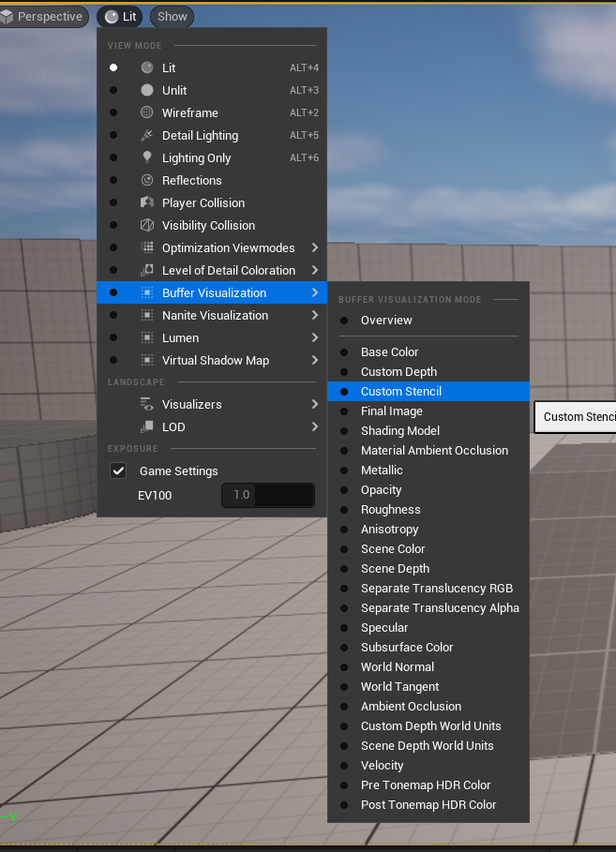
Task: Pick World Normal visualization
Action: click(428, 666)
